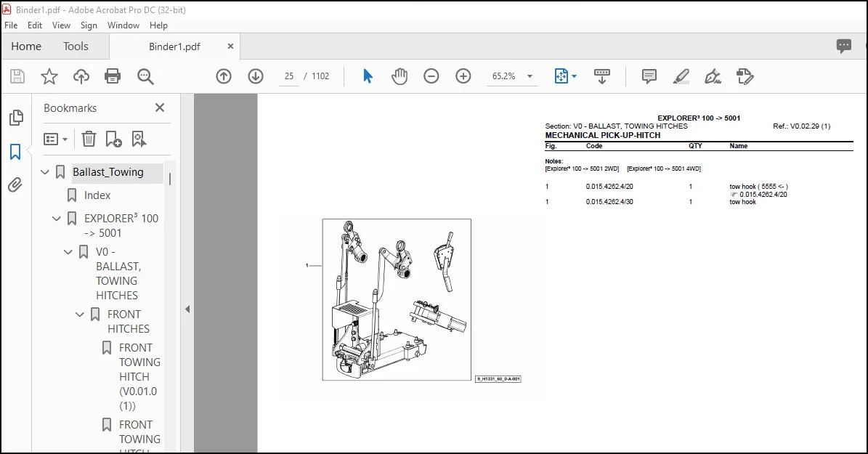Image resolution: width=868 pixels, height=454 pixels.
Task: Zoom out with minus button
Action: (x=431, y=76)
